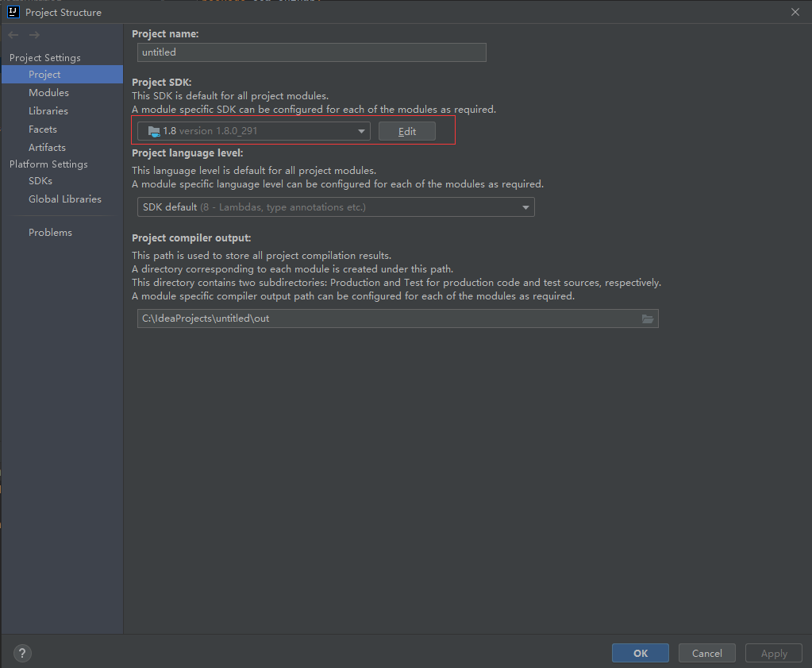The image size is (812, 668).
Task: Click the Project Settings heading
Action: point(45,57)
